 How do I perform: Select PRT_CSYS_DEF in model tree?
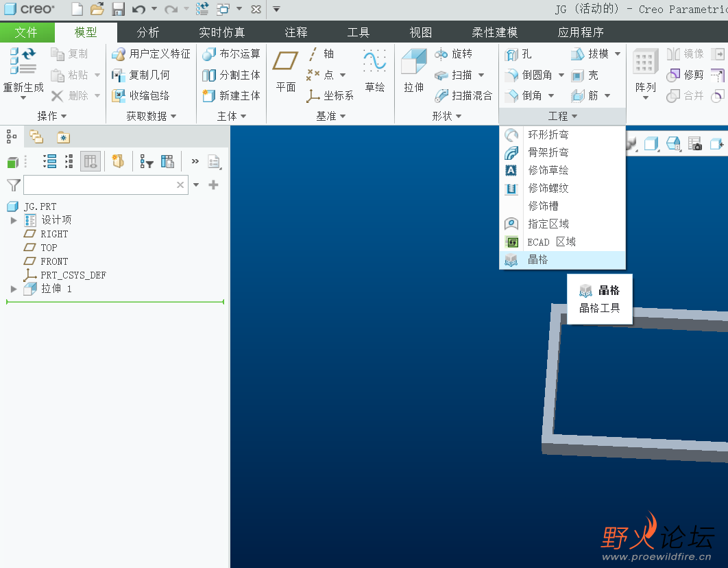point(65,275)
